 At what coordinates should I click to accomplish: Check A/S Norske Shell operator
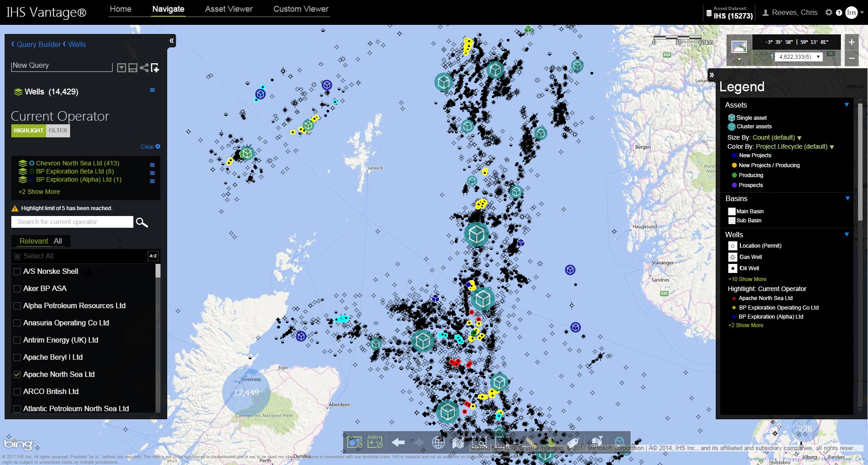click(17, 272)
